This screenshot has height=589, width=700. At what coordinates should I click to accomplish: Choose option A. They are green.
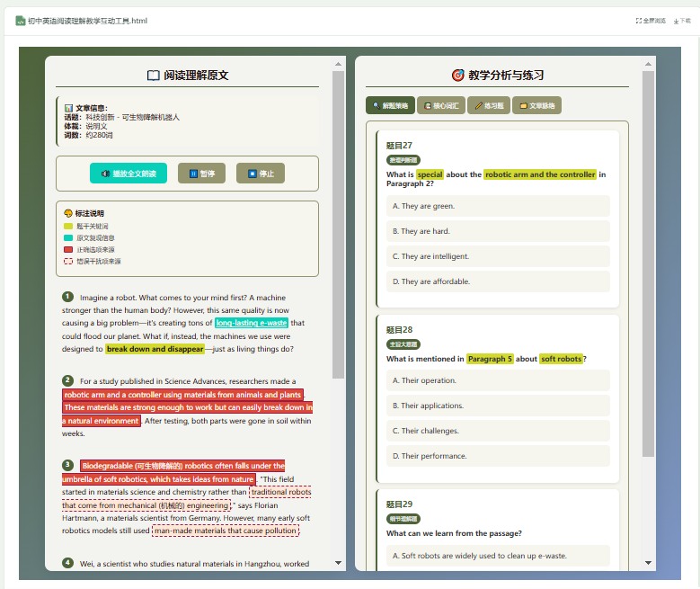[497, 206]
